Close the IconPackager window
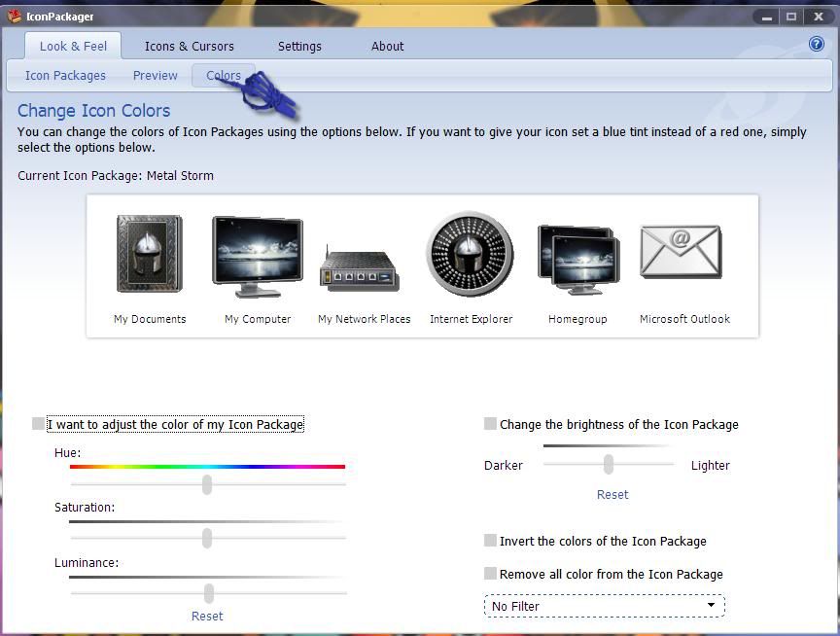The image size is (840, 636). coord(818,18)
